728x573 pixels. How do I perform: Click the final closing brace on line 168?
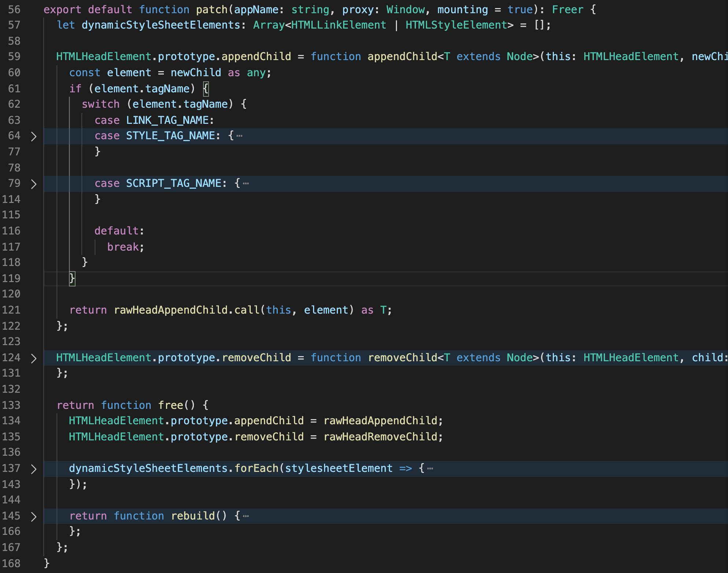(47, 563)
